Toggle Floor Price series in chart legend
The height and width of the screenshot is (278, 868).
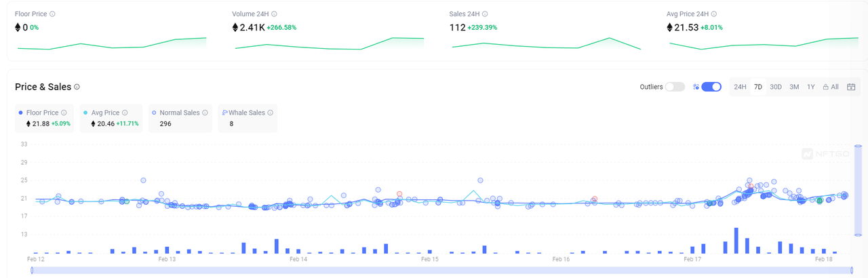tap(42, 113)
